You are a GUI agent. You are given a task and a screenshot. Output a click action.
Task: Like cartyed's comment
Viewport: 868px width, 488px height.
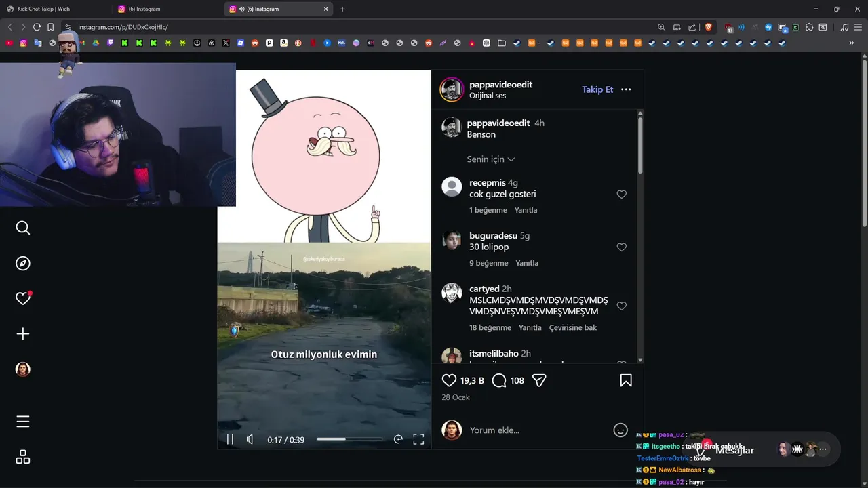(x=621, y=306)
